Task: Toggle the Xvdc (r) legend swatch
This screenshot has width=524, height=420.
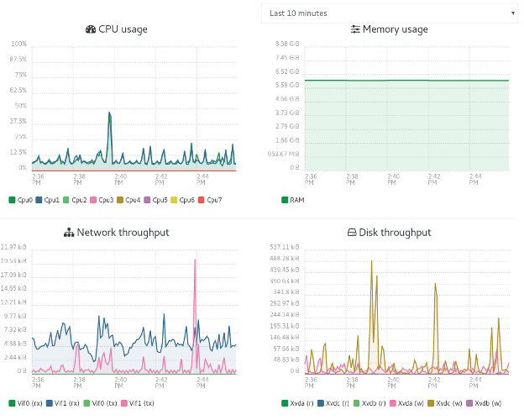Action: pyautogui.click(x=321, y=403)
